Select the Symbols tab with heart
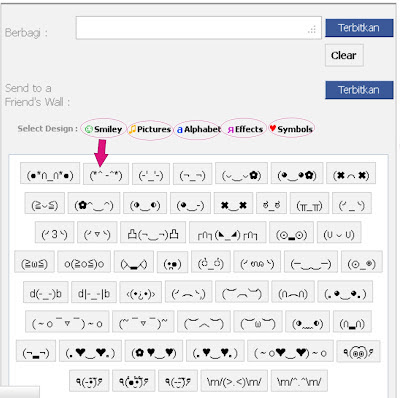 (291, 128)
